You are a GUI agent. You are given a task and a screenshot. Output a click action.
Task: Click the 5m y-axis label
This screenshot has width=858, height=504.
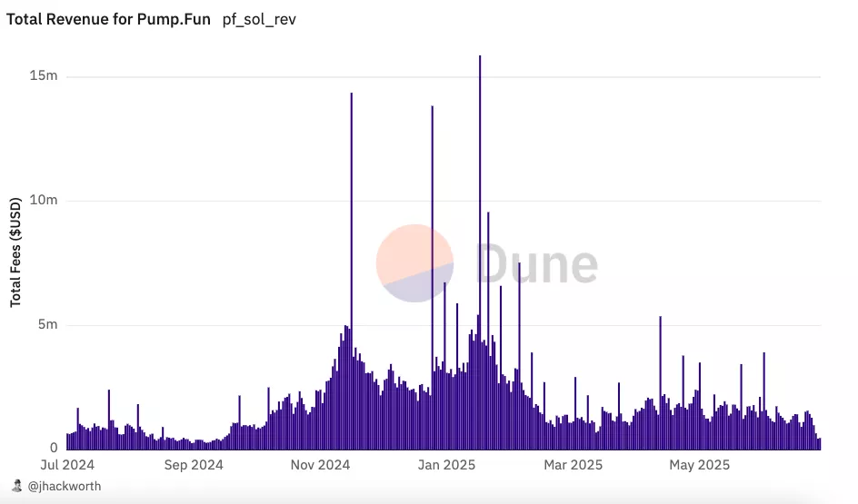[x=47, y=325]
